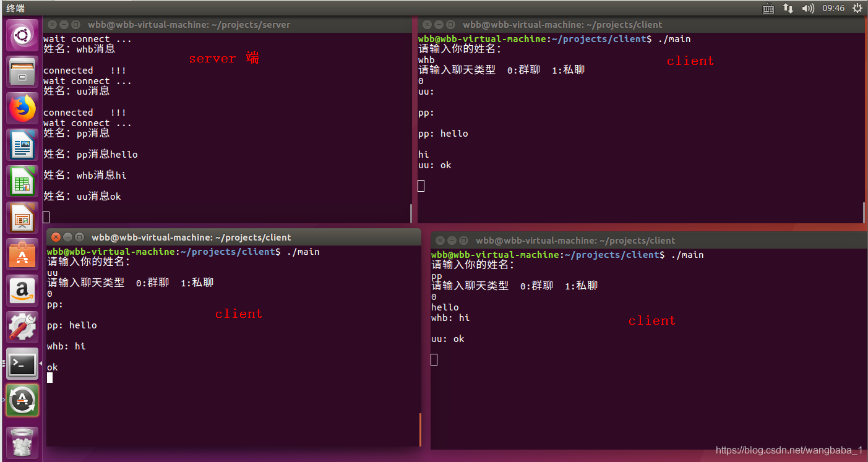Screen dimensions: 868x462
Task: Maximize the uu client terminal window
Action: pos(80,237)
